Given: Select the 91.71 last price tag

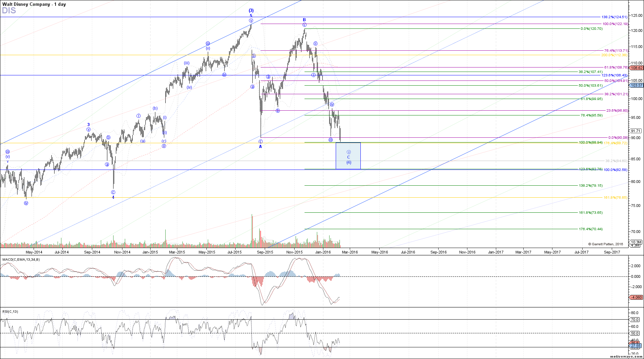Looking at the screenshot, I should tap(635, 131).
